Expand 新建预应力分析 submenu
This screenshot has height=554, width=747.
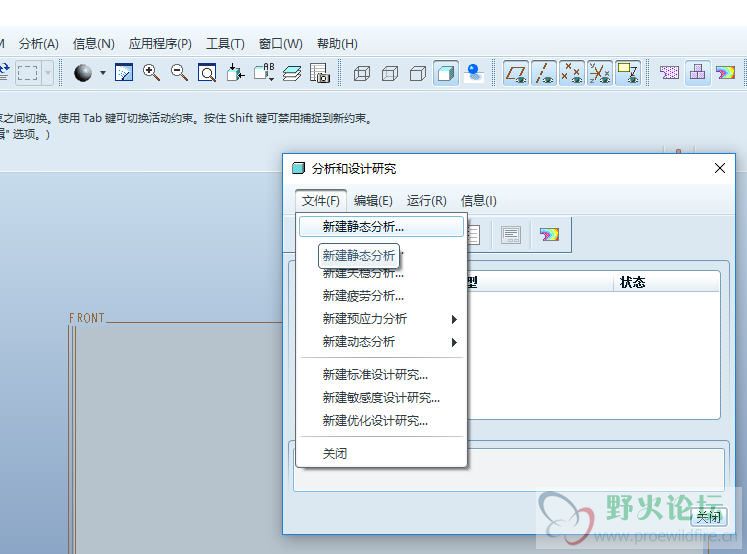coord(381,319)
